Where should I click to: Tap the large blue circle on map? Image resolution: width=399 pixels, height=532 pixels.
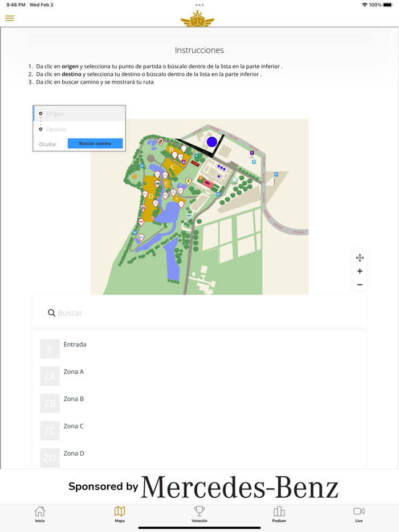tap(212, 142)
